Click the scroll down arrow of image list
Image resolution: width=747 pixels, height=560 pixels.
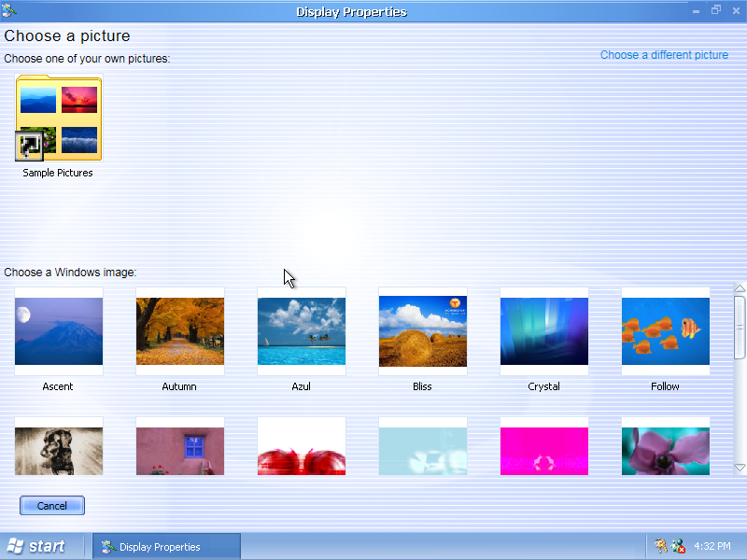coord(740,468)
